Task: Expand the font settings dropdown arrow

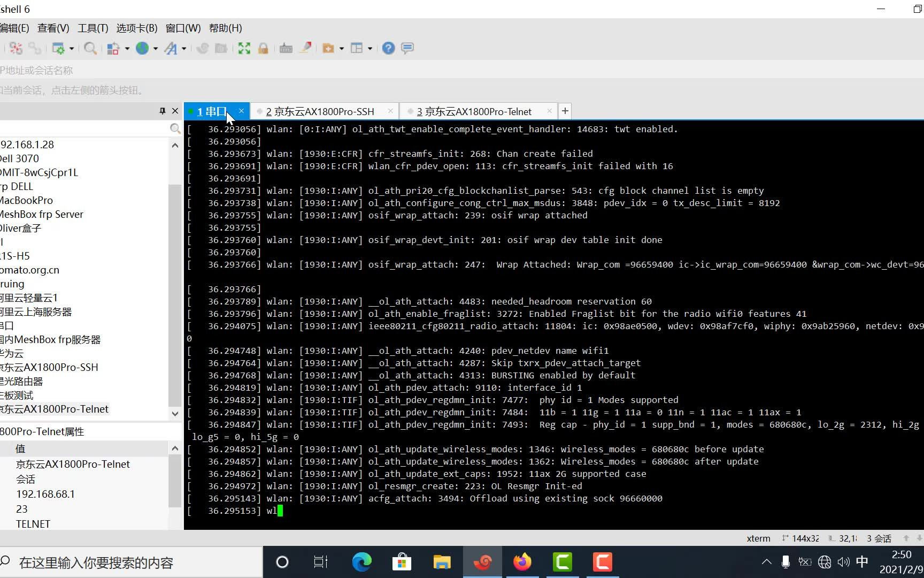Action: (184, 48)
